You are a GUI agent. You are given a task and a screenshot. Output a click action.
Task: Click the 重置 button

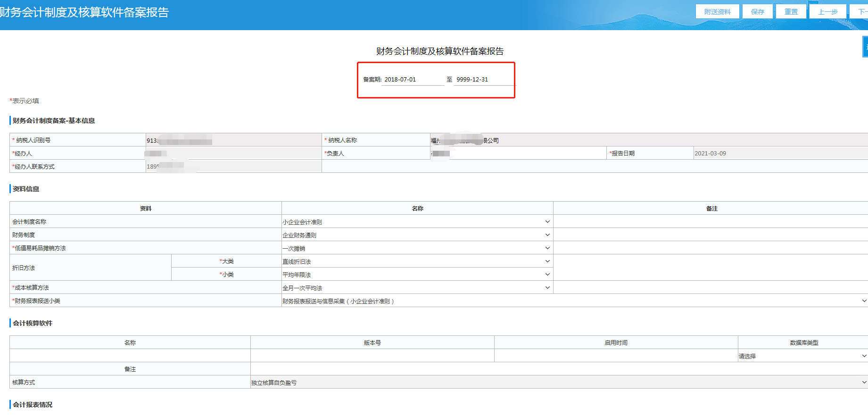pyautogui.click(x=791, y=12)
